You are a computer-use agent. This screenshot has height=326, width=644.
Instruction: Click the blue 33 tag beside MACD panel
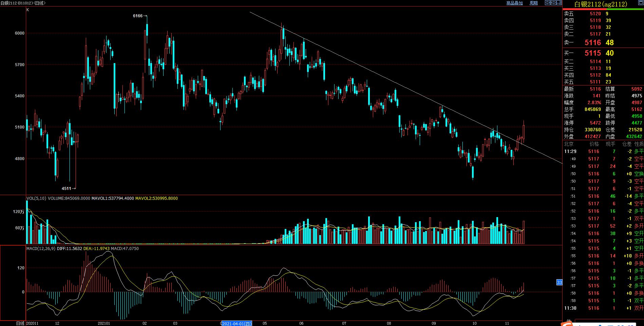click(x=559, y=282)
